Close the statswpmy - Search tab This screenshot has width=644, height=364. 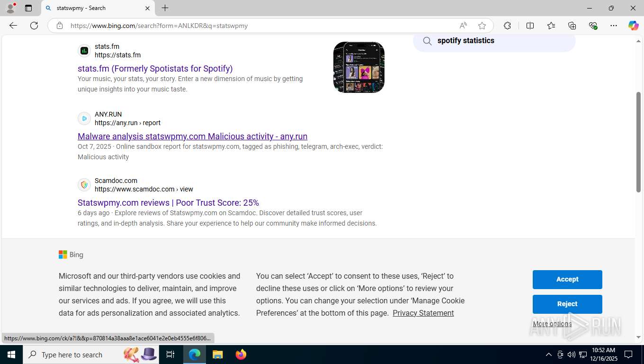(x=147, y=8)
